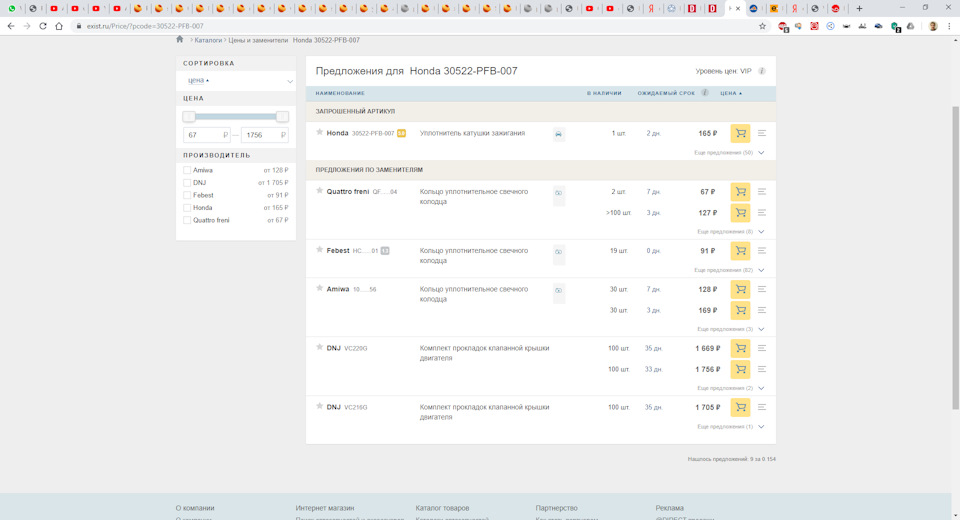Open footer link 'Каталог товаров'
The width and height of the screenshot is (960, 520).
point(442,508)
